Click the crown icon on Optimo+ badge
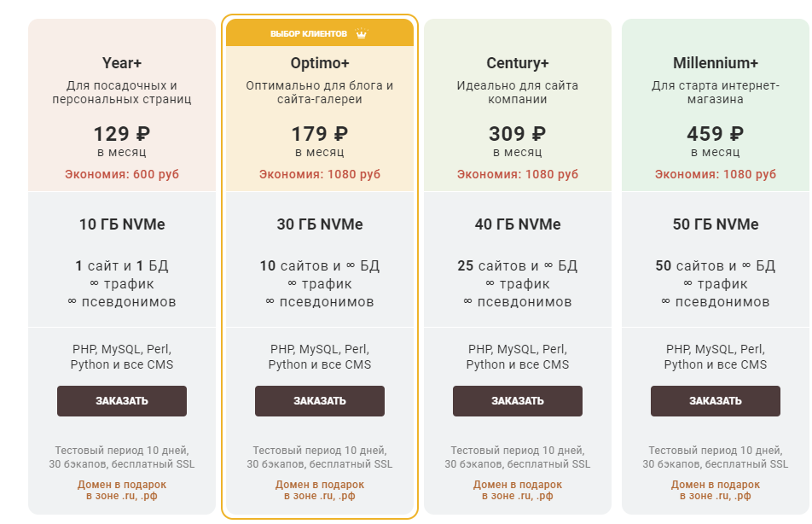This screenshot has height=524, width=812. [x=361, y=34]
